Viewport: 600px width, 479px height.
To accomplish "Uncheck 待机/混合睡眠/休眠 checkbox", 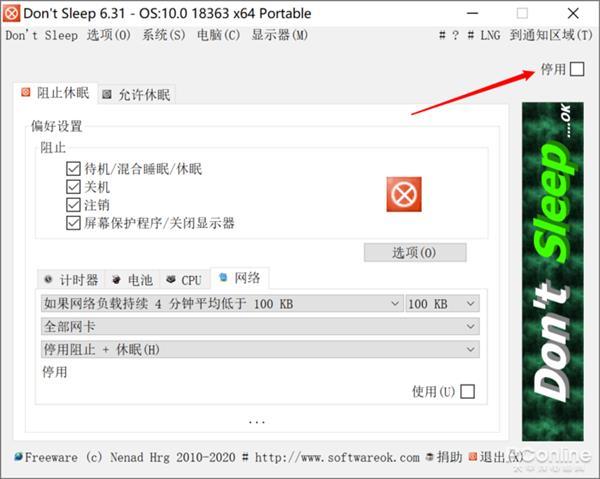I will coord(73,168).
